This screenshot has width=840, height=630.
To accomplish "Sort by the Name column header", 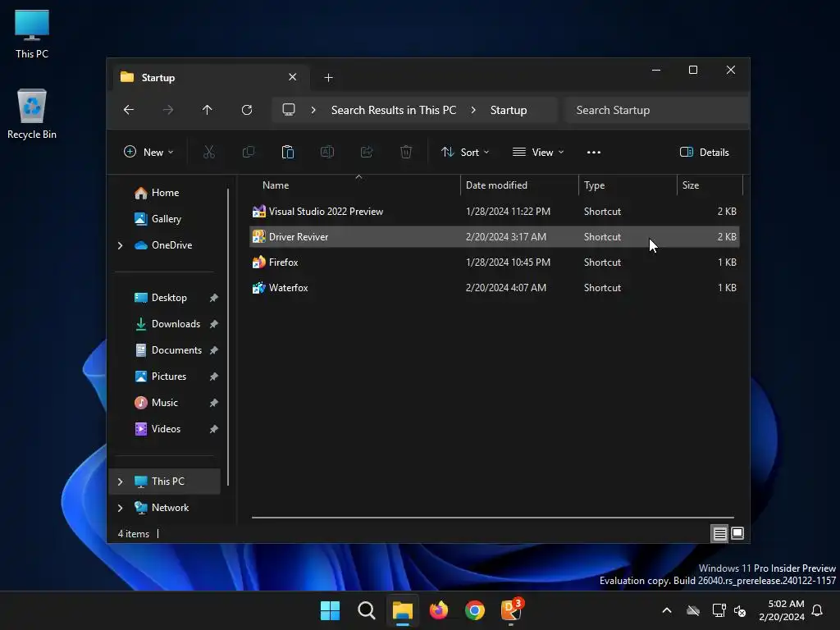I will click(354, 185).
